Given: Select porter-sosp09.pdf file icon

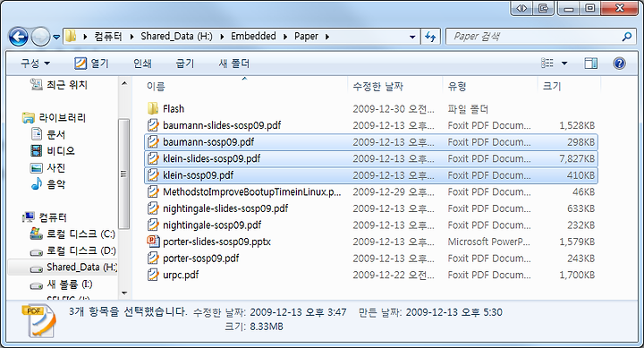Looking at the screenshot, I should click(x=153, y=259).
